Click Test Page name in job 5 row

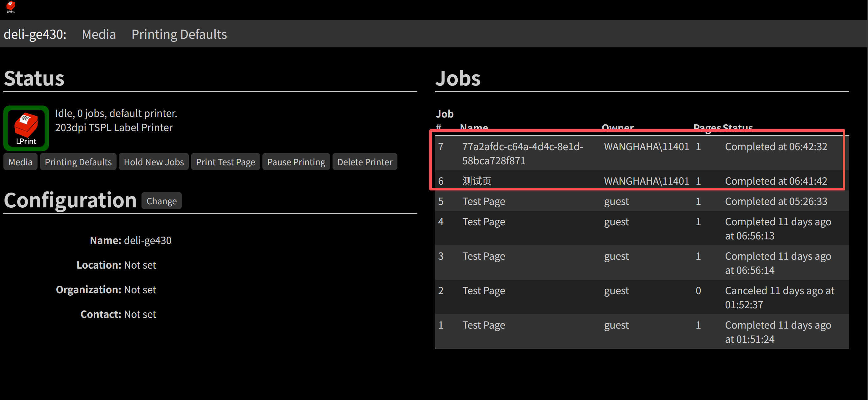coord(484,201)
